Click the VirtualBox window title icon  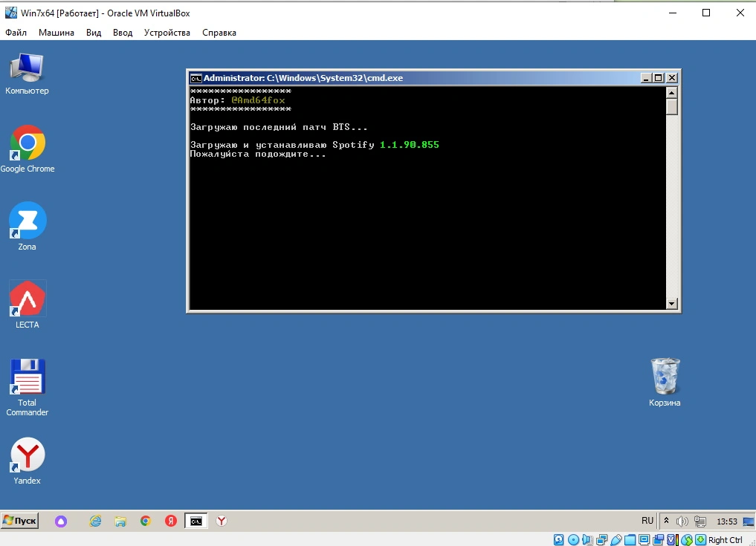click(x=10, y=13)
